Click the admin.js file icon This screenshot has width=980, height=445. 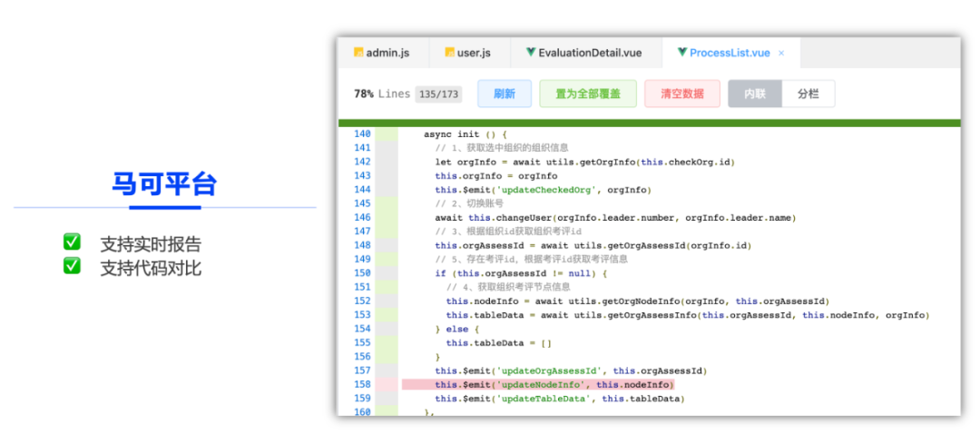tap(358, 53)
